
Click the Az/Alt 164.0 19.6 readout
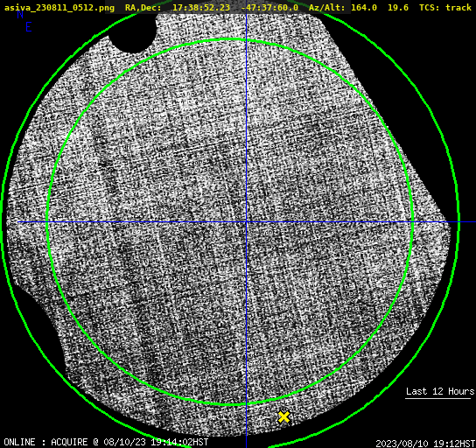coord(359,8)
